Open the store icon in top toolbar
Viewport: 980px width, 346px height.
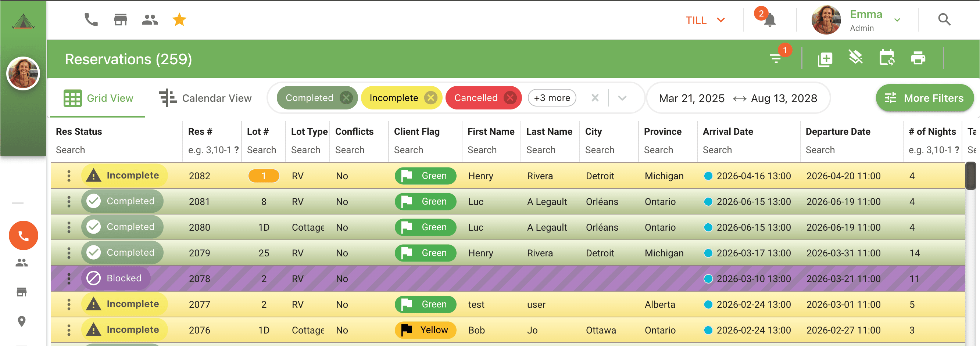point(120,20)
